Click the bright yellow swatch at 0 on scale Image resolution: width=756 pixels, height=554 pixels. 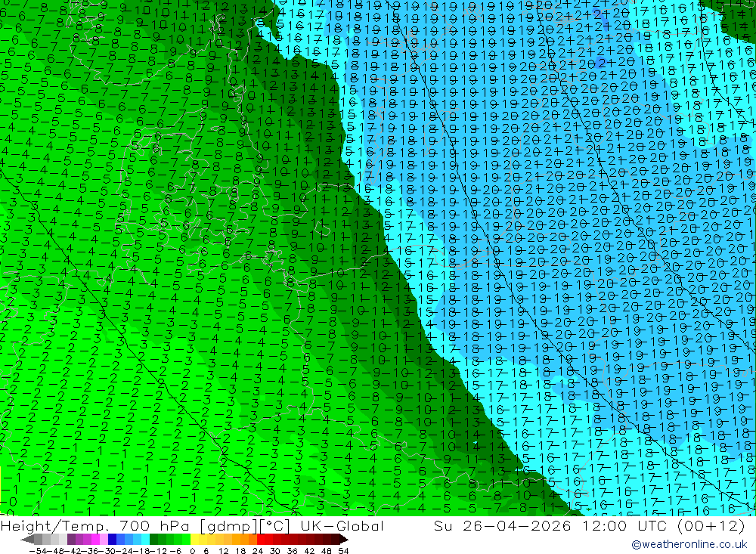coord(194,540)
